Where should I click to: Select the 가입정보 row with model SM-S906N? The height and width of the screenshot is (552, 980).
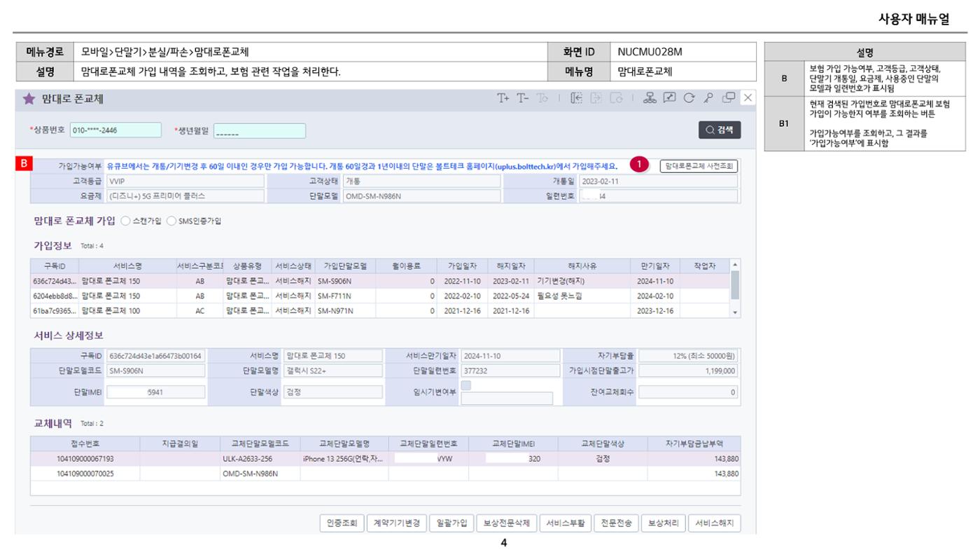(x=380, y=281)
